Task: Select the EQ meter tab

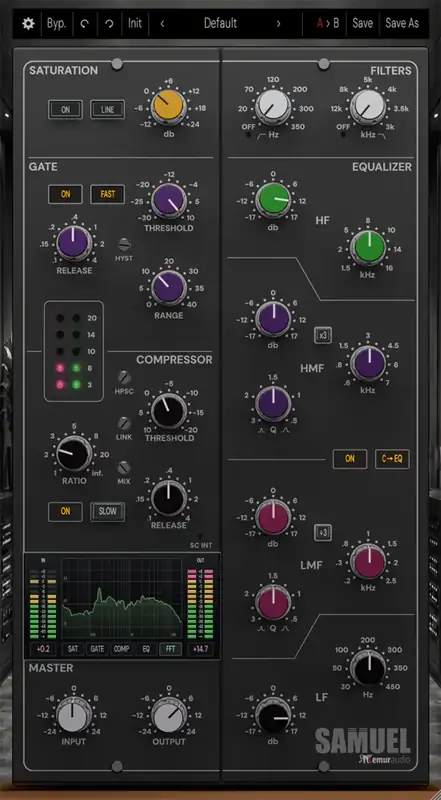Action: click(x=146, y=649)
